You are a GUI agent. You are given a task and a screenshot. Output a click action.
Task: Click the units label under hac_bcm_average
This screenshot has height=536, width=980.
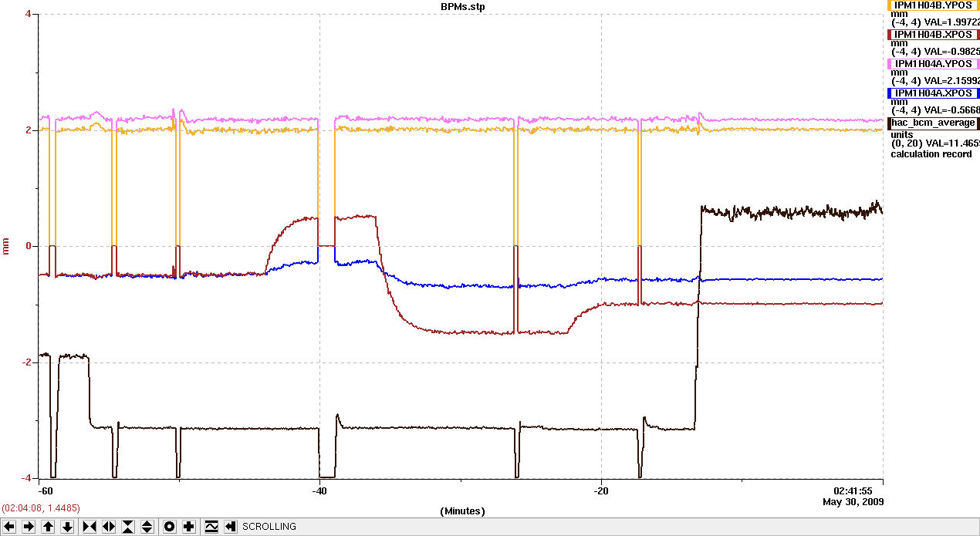[902, 135]
